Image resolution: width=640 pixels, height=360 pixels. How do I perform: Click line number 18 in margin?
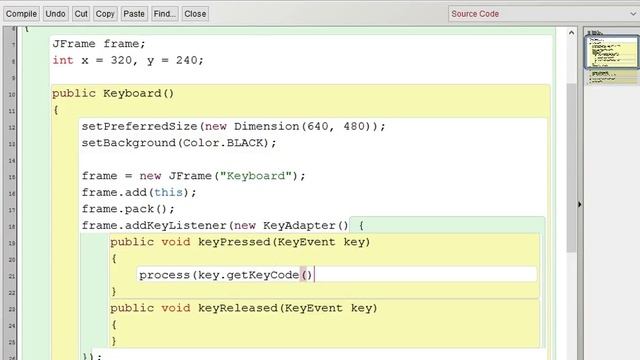pyautogui.click(x=12, y=227)
